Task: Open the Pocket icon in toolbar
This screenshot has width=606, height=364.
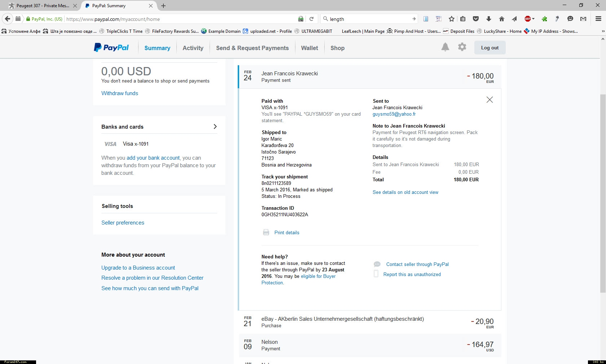Action: 476,19
